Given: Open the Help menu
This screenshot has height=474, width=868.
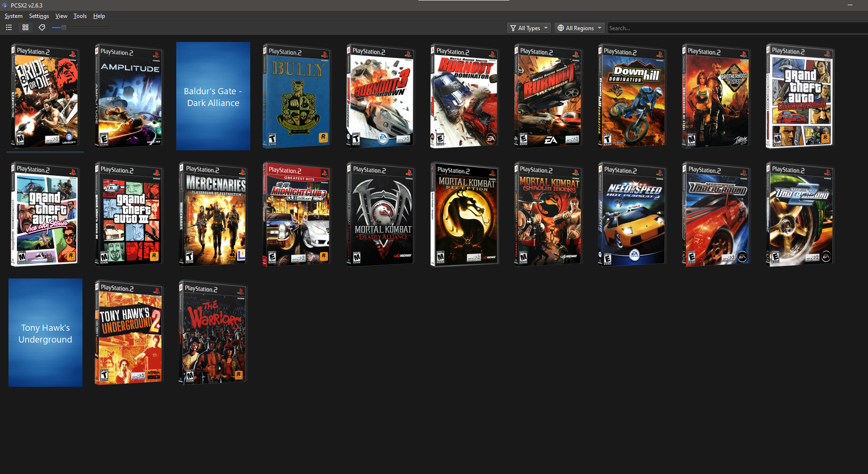Looking at the screenshot, I should point(99,16).
